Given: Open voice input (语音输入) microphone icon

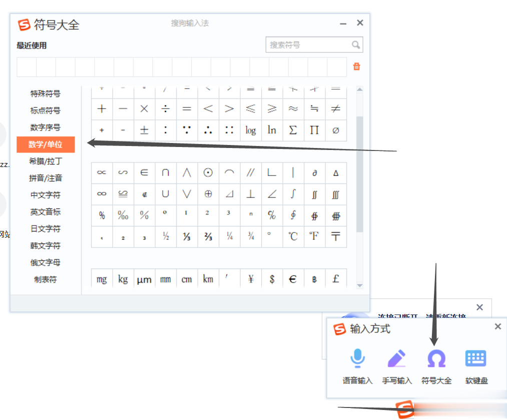Looking at the screenshot, I should pyautogui.click(x=358, y=358).
